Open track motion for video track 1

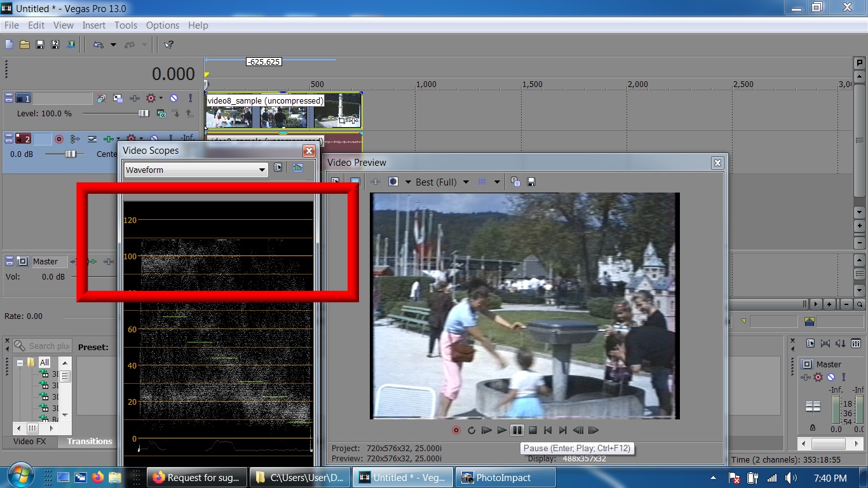(x=118, y=98)
